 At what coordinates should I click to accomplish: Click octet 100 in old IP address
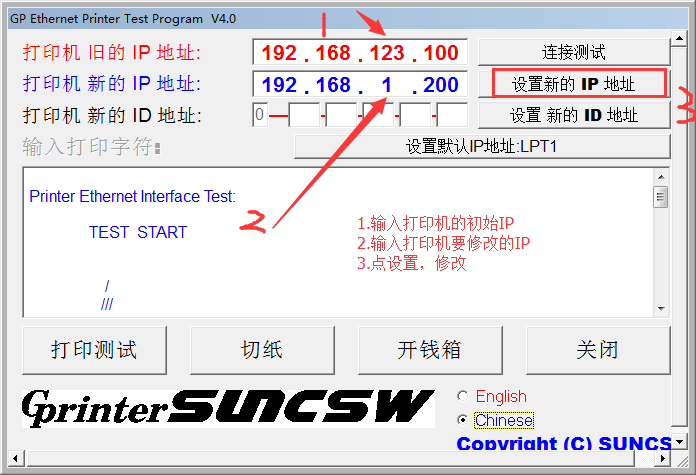(440, 53)
